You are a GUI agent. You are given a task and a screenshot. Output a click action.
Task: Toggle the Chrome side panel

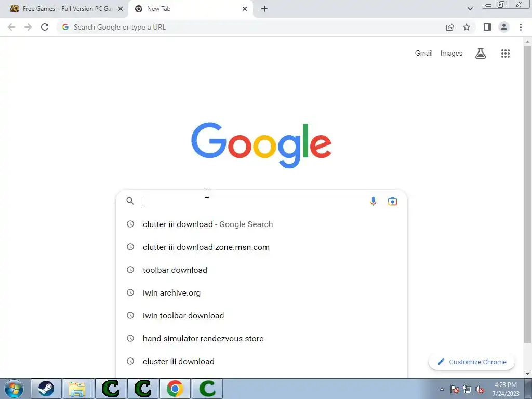487,27
